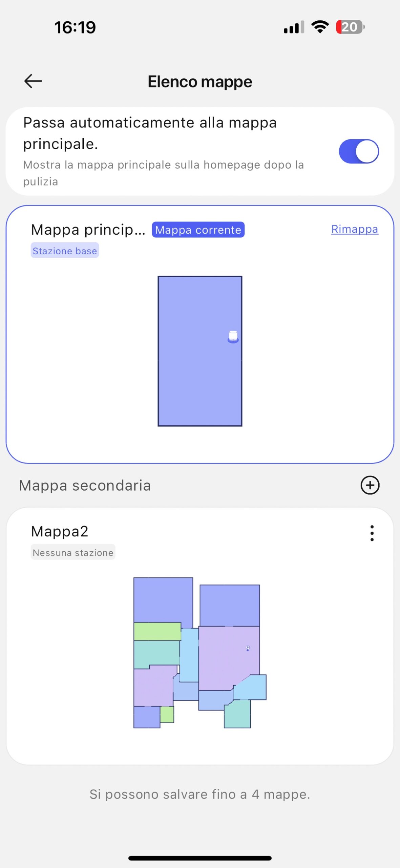Tap the Mappa2 title
400x868 pixels.
[60, 531]
